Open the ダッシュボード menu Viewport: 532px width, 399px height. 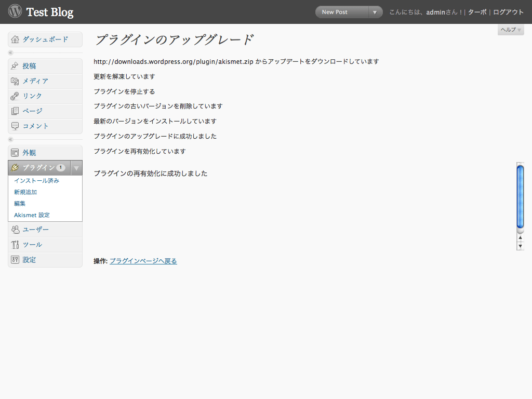coord(45,39)
